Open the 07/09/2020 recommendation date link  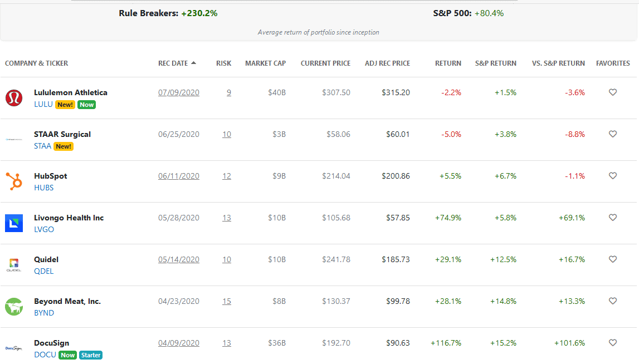point(178,92)
